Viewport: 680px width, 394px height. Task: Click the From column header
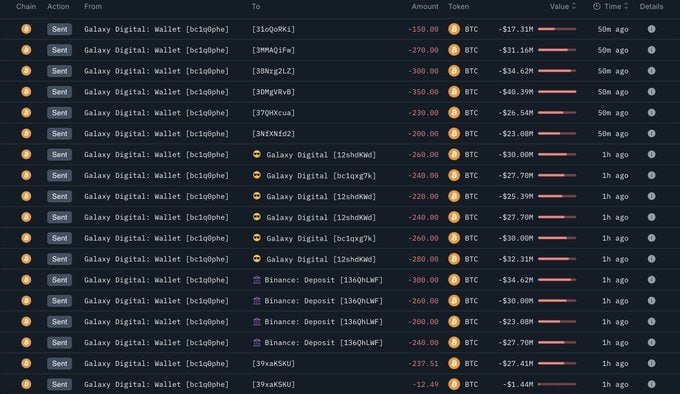(x=93, y=7)
